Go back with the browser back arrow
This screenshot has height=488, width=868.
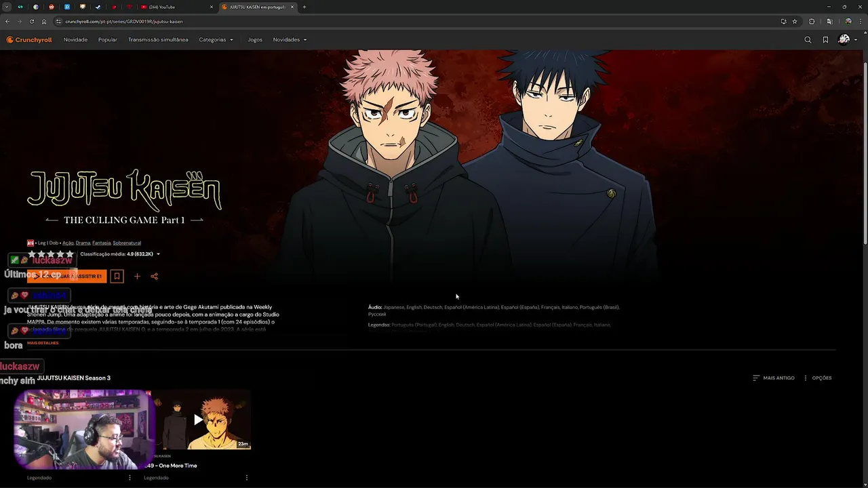point(7,21)
